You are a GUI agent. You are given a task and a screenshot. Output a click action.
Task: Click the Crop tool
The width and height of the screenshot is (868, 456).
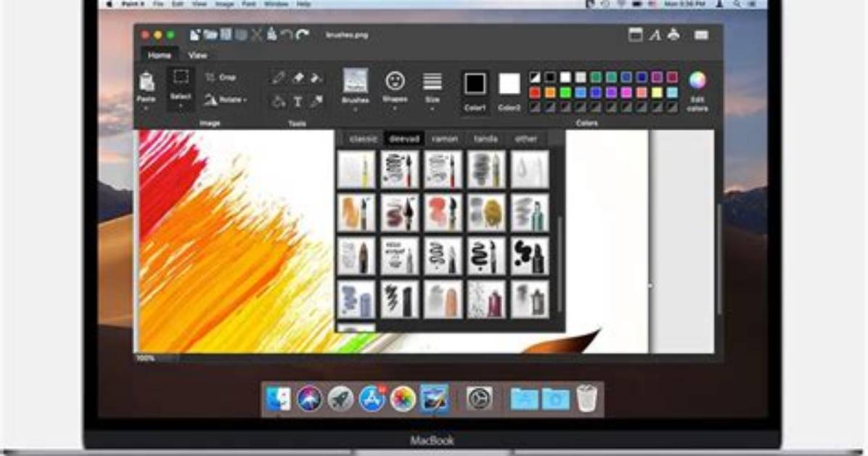tap(221, 78)
